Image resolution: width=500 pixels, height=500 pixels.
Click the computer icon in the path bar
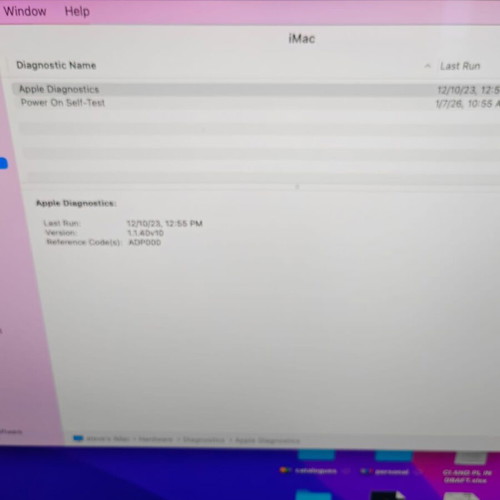point(78,438)
